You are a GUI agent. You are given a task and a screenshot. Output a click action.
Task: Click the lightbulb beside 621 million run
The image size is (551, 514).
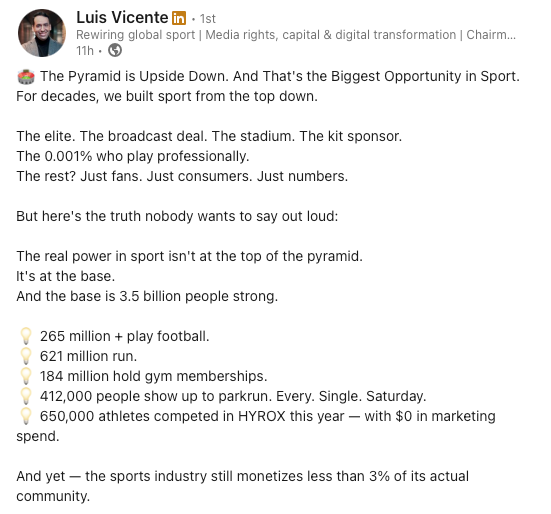pos(26,356)
